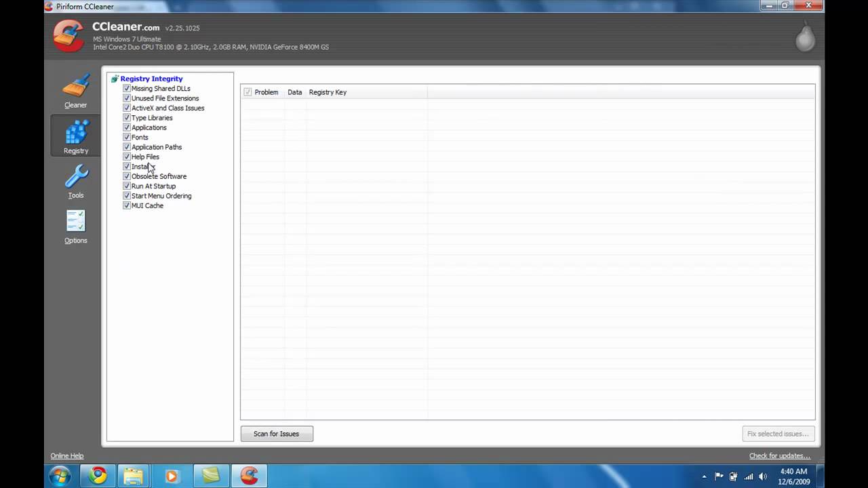
Task: Toggle Obsolete Software checkbox
Action: [127, 176]
